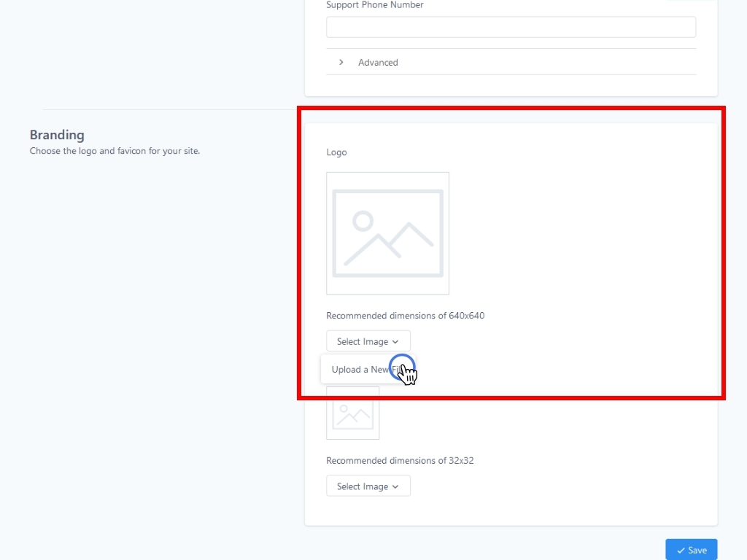Click 'Recommended dimensions of 32x32' text
This screenshot has width=747, height=560.
(x=400, y=461)
